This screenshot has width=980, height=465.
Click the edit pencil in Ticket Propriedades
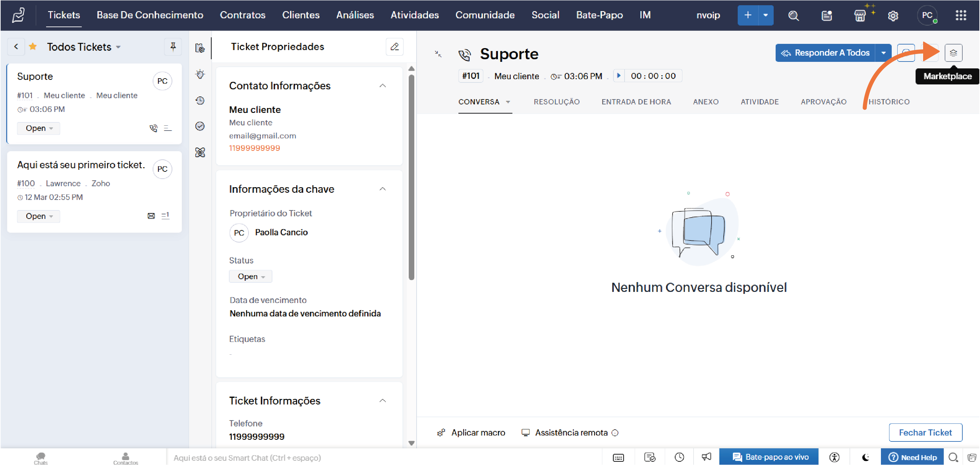(x=394, y=46)
